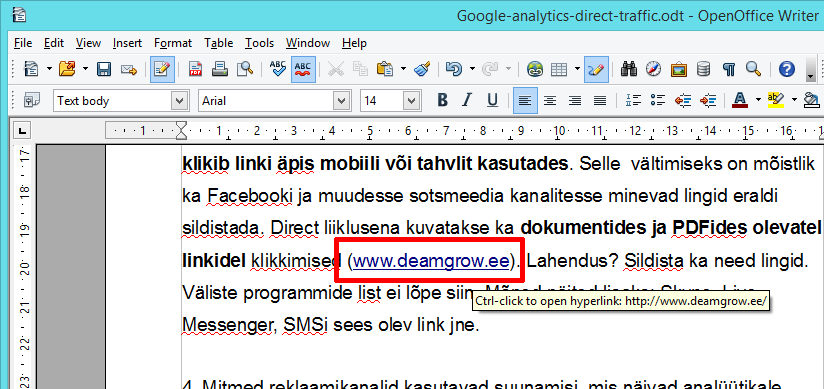Open the Format menu
Screen dimensions: 824x389
point(173,43)
